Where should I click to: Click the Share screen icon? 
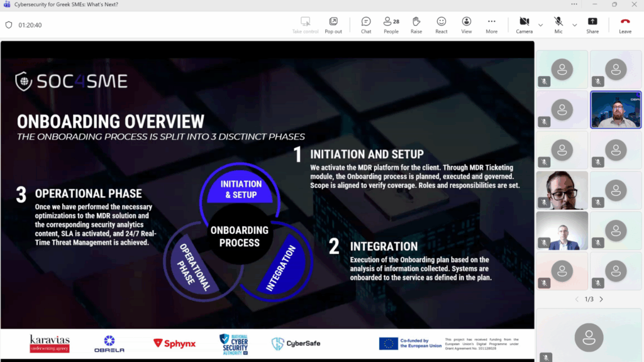point(592,25)
